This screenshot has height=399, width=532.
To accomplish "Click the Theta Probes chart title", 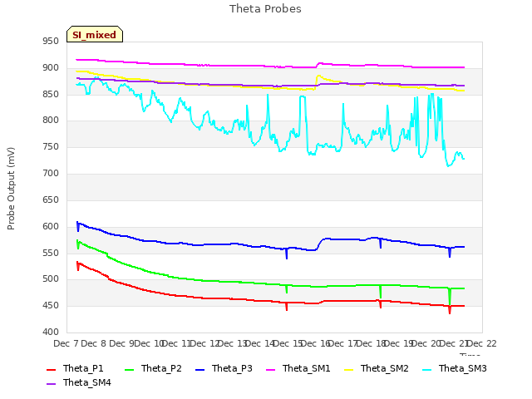I will point(265,9).
